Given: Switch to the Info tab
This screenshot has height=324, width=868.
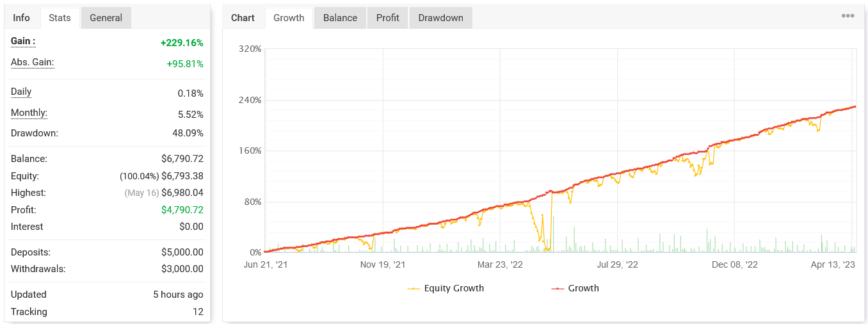Looking at the screenshot, I should coord(22,18).
